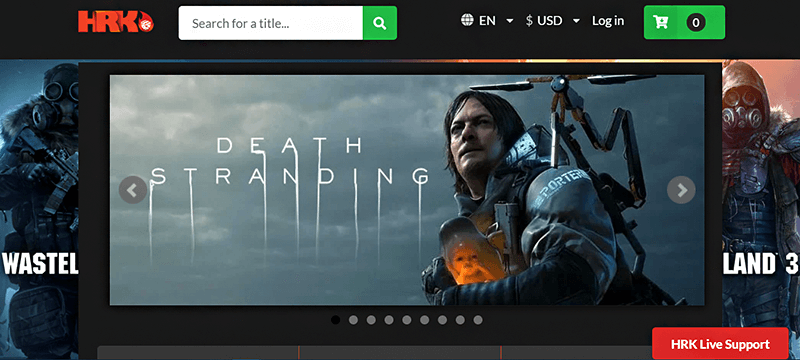Advance carousel with right arrow
The width and height of the screenshot is (800, 360).
681,190
